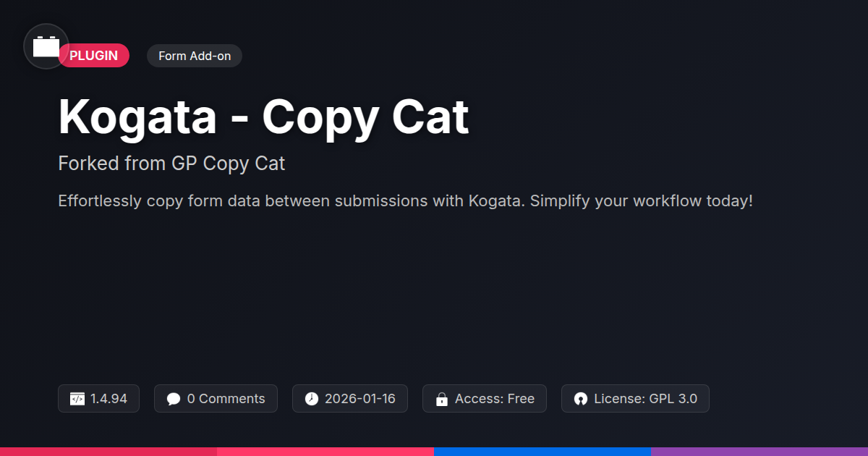Screen dimensions: 868x456
Task: Click the 1.4.94 version badge
Action: (98, 399)
